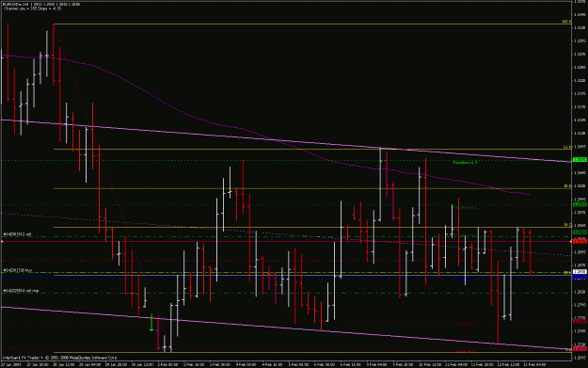Click the 11 Feb 04:00 time label
Viewport: 588px width, 368px height.
tap(455, 364)
